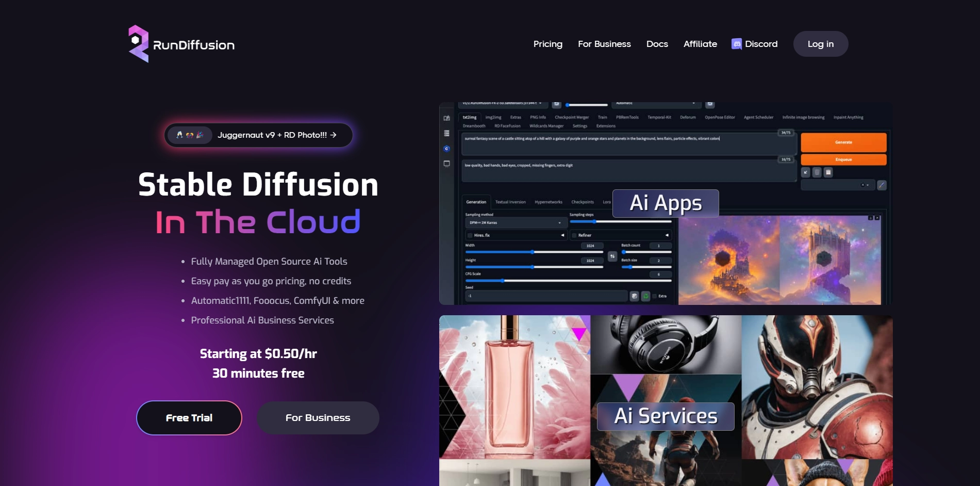Expand the Refiner section arrow
The width and height of the screenshot is (980, 486).
(667, 235)
